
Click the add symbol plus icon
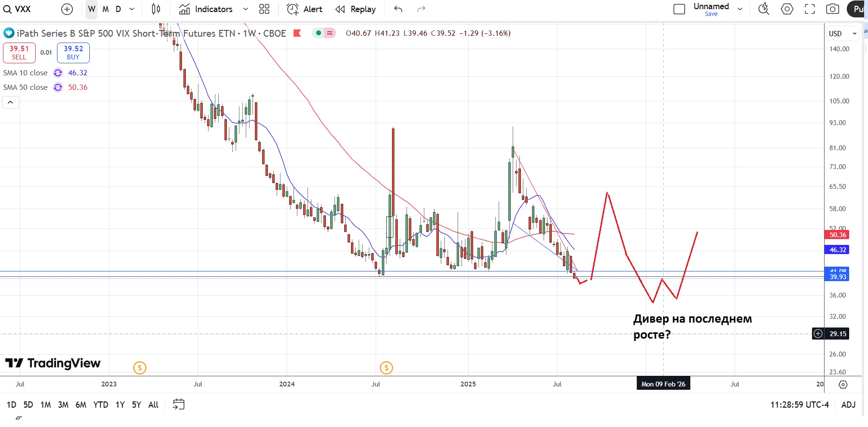tap(67, 9)
